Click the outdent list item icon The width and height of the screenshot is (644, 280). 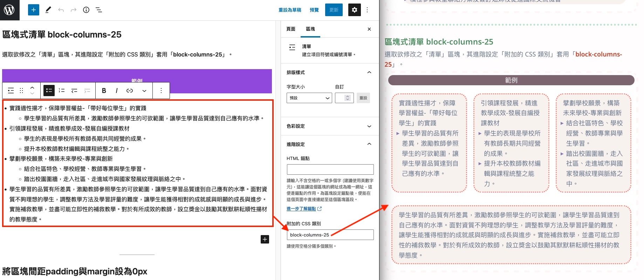[74, 91]
